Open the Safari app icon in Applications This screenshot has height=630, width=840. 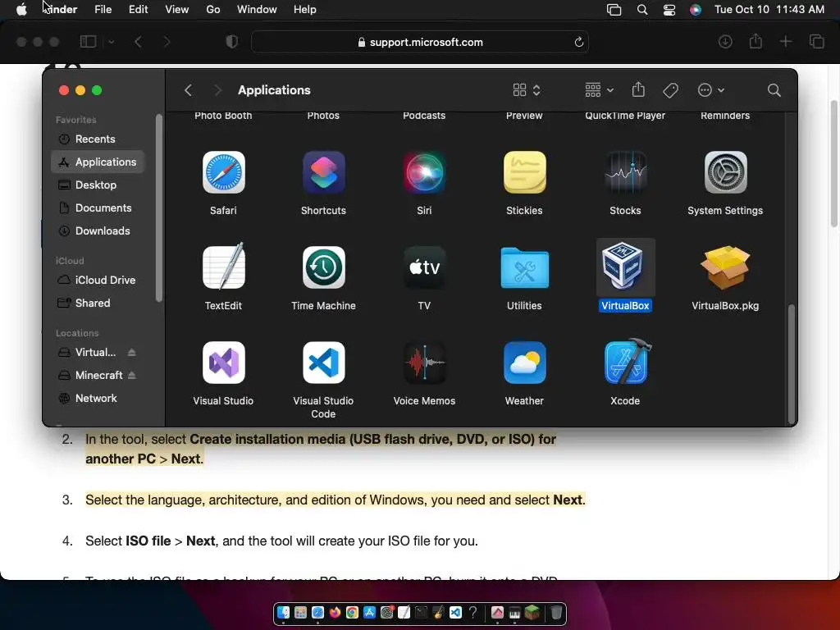tap(223, 172)
